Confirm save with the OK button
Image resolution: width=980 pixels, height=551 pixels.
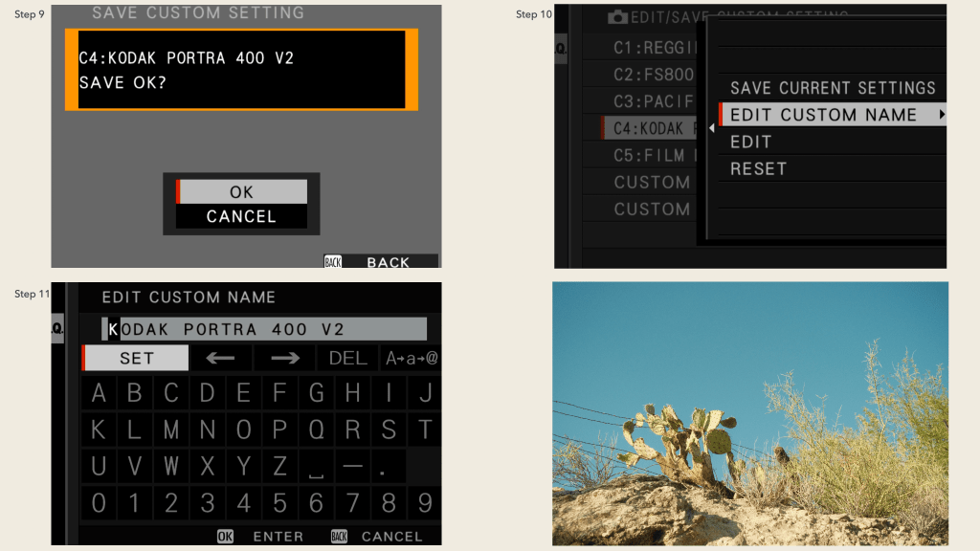[241, 192]
